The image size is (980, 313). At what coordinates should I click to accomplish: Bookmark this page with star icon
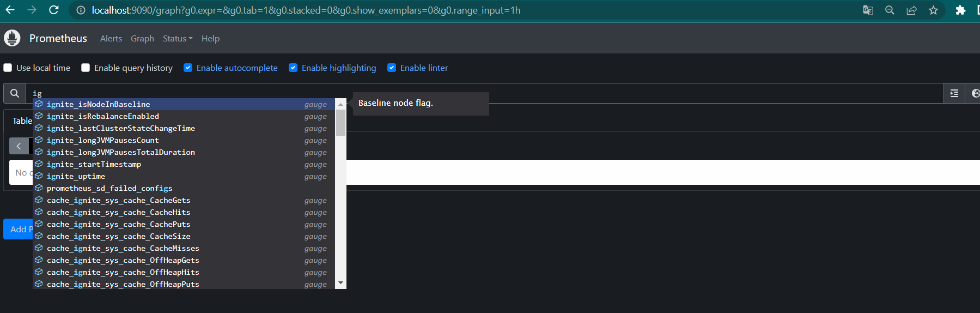tap(933, 10)
